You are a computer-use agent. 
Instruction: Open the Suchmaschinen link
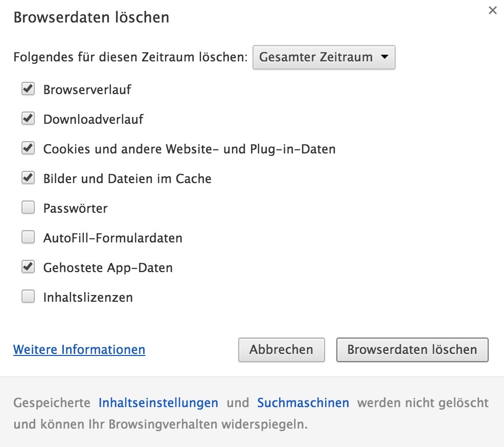point(303,403)
